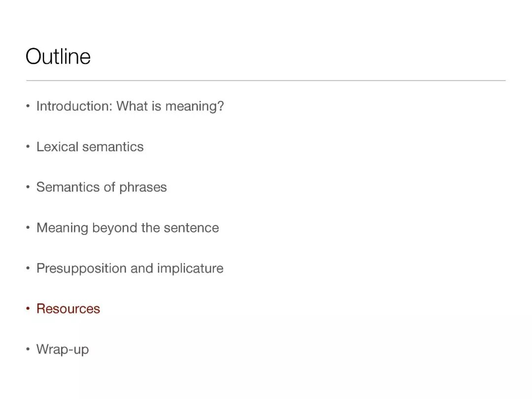Click the bullet dot beside 'Lexical semantics'
This screenshot has width=532, height=399.
(28, 147)
